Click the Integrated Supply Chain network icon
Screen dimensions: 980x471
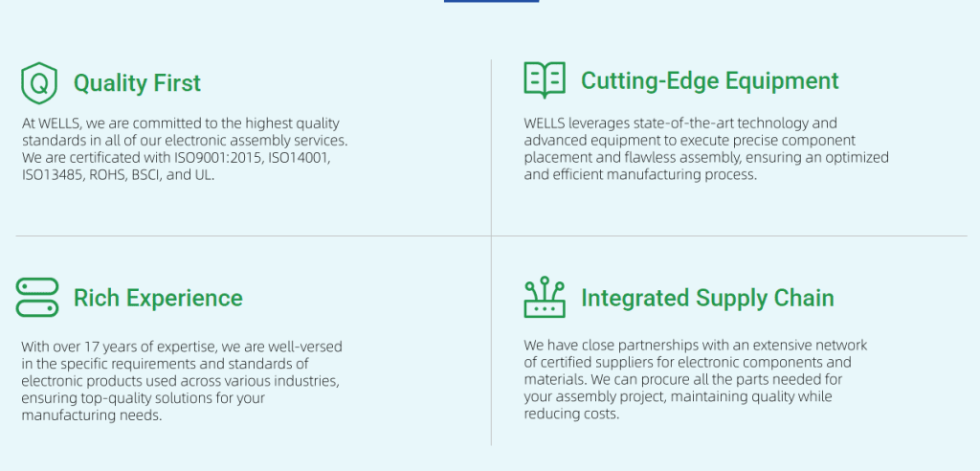(545, 298)
